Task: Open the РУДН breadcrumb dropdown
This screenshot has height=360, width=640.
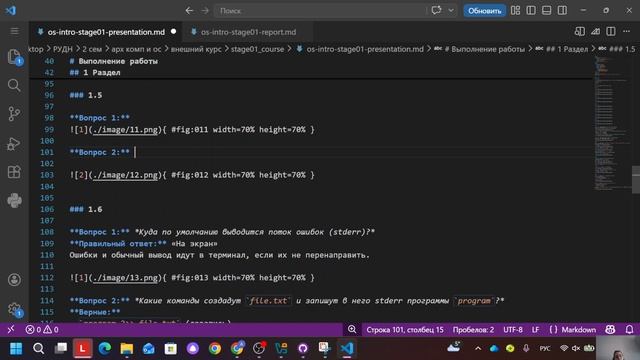Action: click(x=63, y=49)
